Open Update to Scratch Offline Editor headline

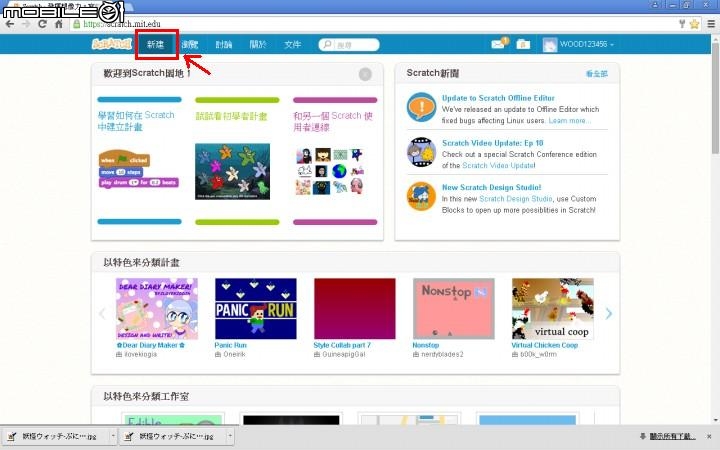(498, 98)
